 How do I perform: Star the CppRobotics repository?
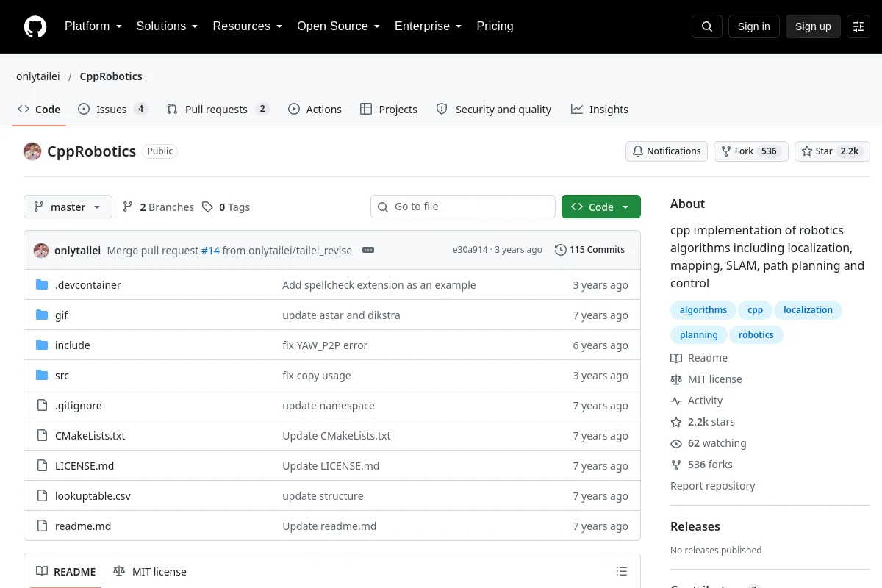click(x=832, y=151)
